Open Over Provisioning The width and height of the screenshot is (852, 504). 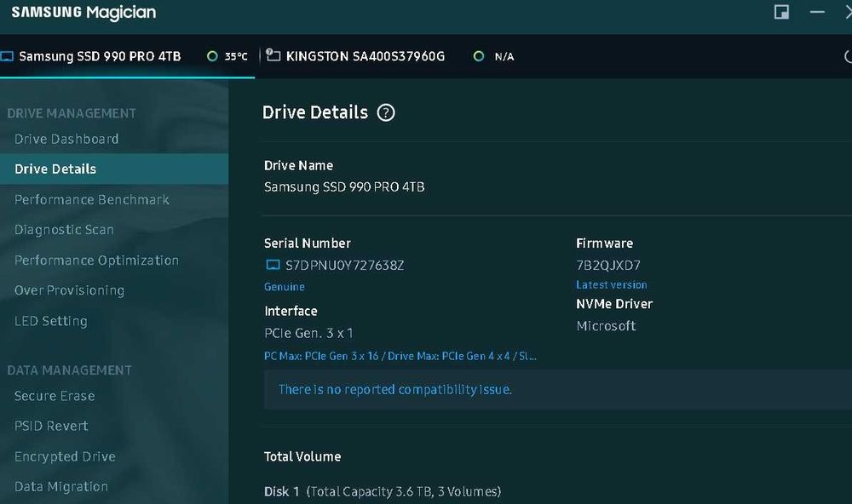point(70,290)
